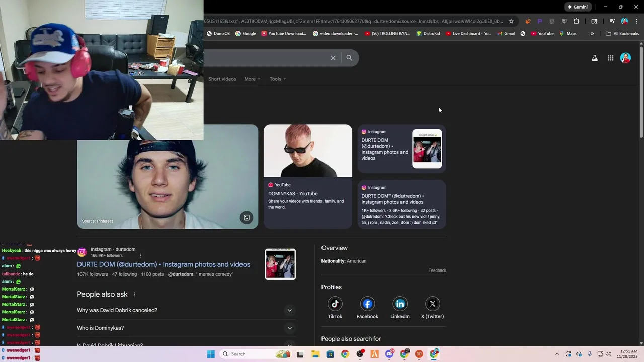644x362 pixels.
Task: Open the More search filters dropdown
Action: pos(252,79)
